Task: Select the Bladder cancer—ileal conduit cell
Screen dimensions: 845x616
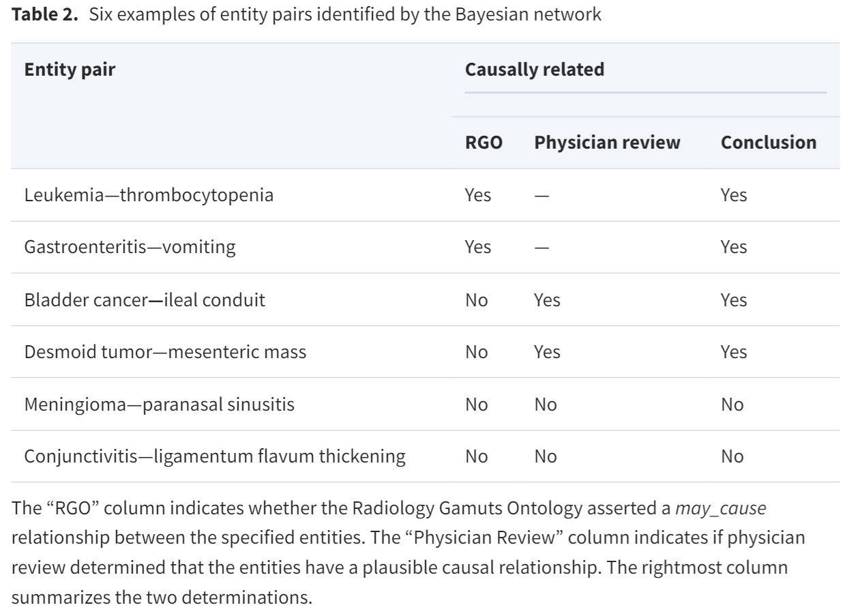Action: [x=145, y=300]
